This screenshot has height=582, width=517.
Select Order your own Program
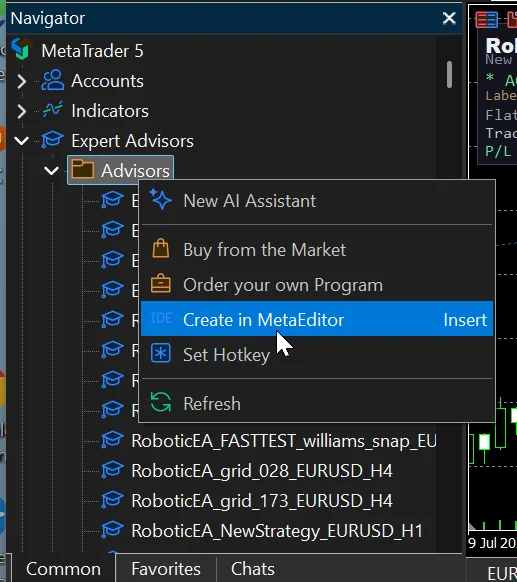click(317, 285)
